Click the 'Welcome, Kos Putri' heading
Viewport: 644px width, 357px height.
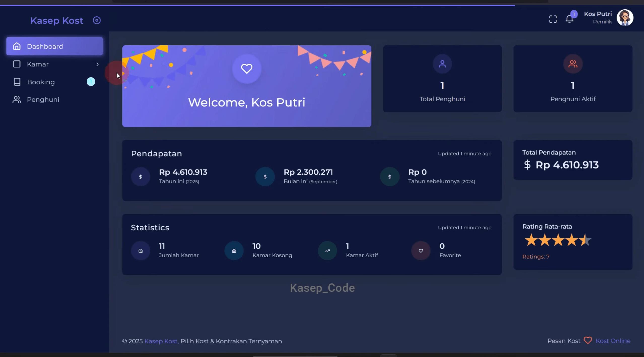(x=247, y=102)
